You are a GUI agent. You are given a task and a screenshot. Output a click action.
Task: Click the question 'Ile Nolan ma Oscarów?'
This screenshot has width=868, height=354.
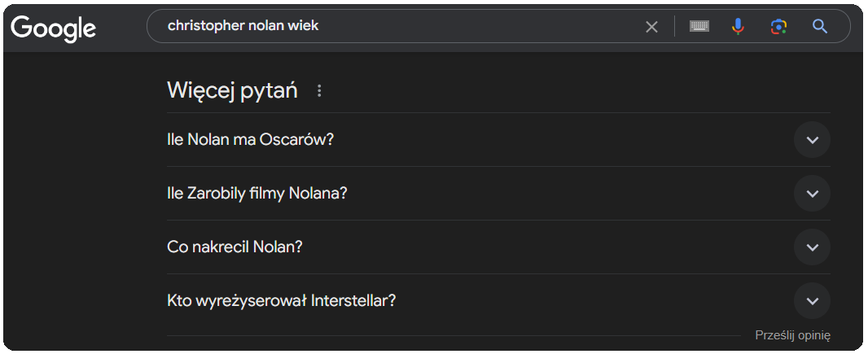tap(250, 140)
